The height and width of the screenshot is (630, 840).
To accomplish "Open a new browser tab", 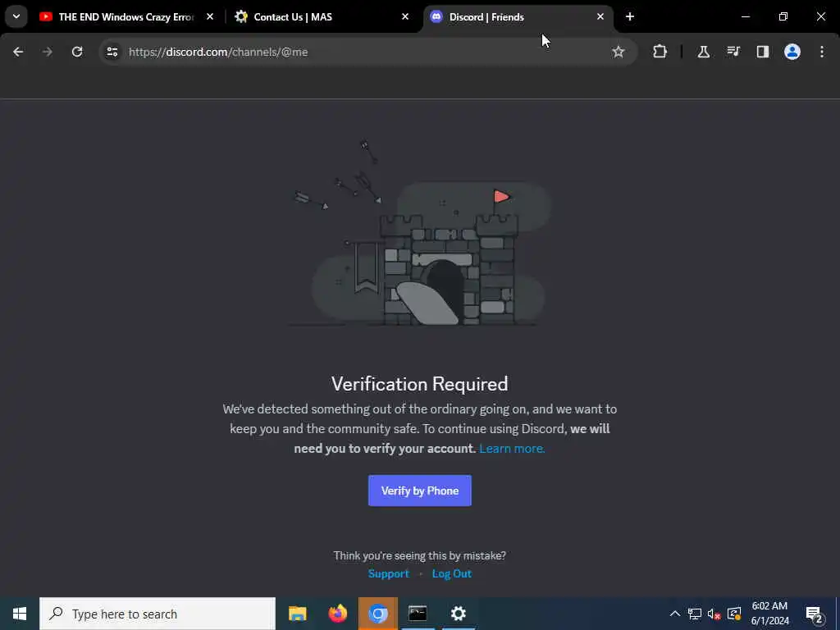I will [x=630, y=16].
